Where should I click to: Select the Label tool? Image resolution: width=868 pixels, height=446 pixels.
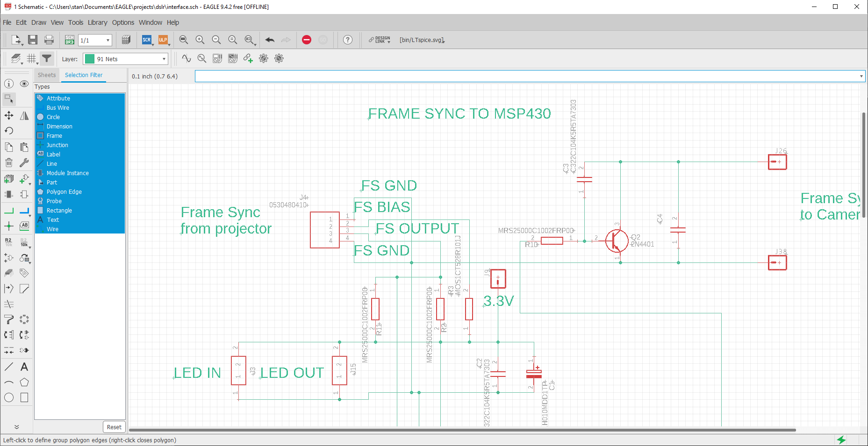point(24,226)
